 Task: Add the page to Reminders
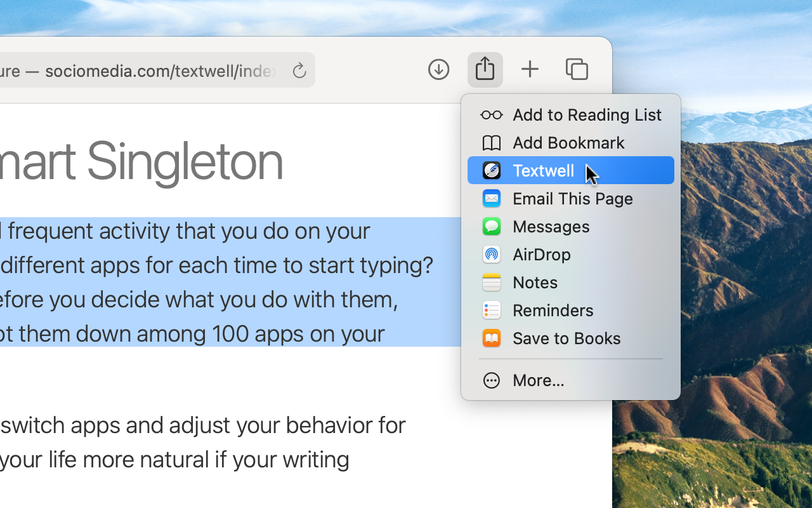571,311
